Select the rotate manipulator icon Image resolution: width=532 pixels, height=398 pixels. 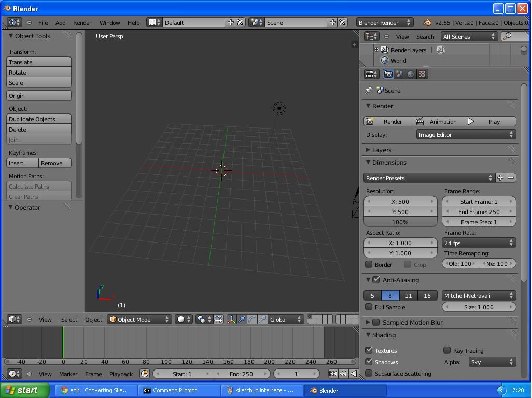click(x=252, y=319)
